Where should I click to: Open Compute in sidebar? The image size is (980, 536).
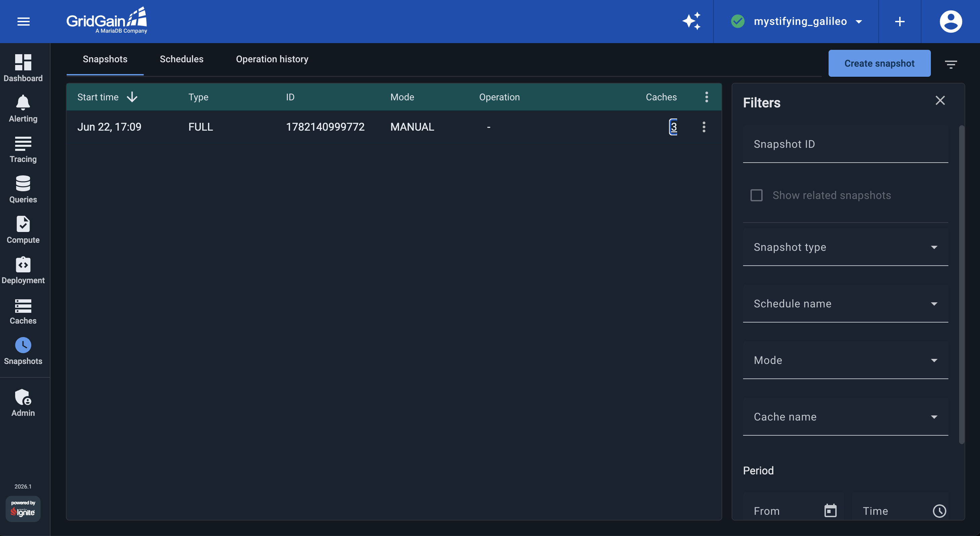(x=23, y=230)
